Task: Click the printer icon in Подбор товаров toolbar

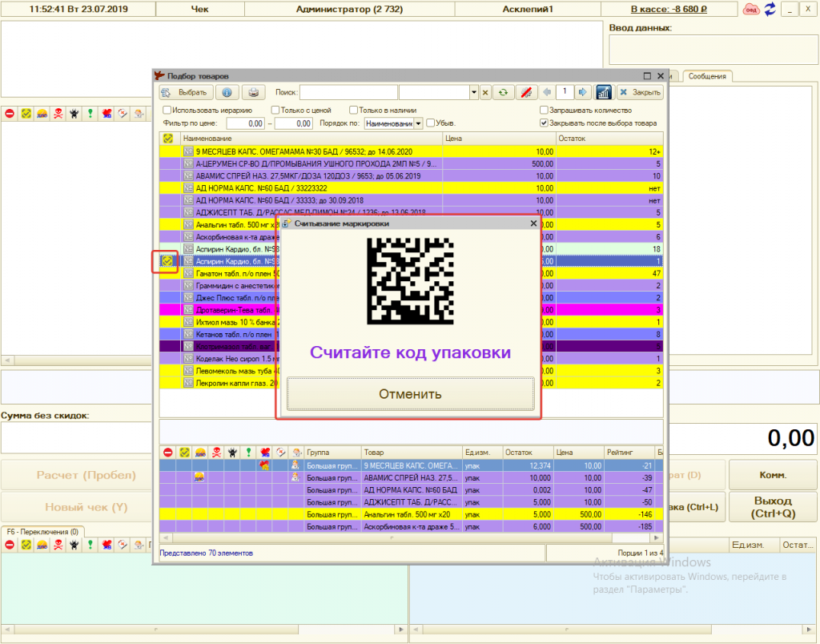Action: (x=254, y=92)
